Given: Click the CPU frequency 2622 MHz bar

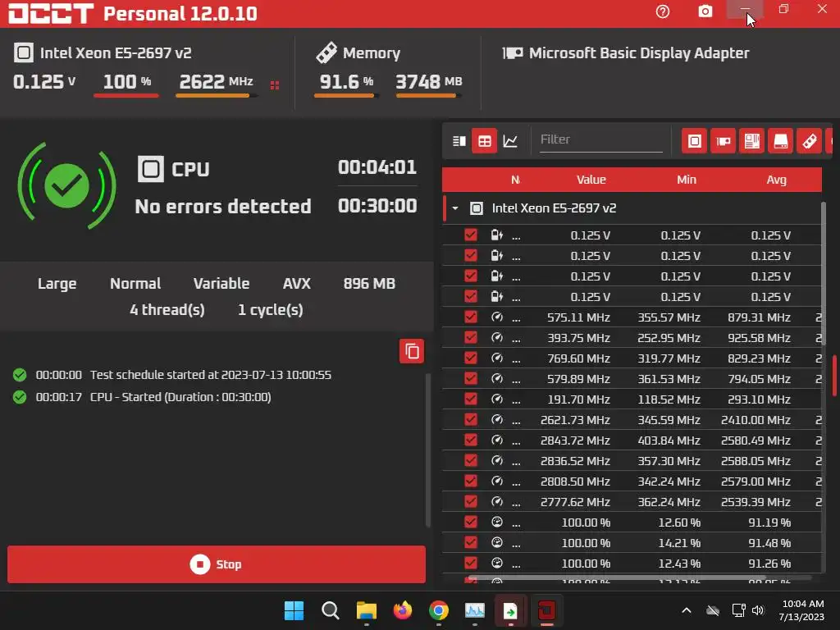Looking at the screenshot, I should (x=217, y=95).
